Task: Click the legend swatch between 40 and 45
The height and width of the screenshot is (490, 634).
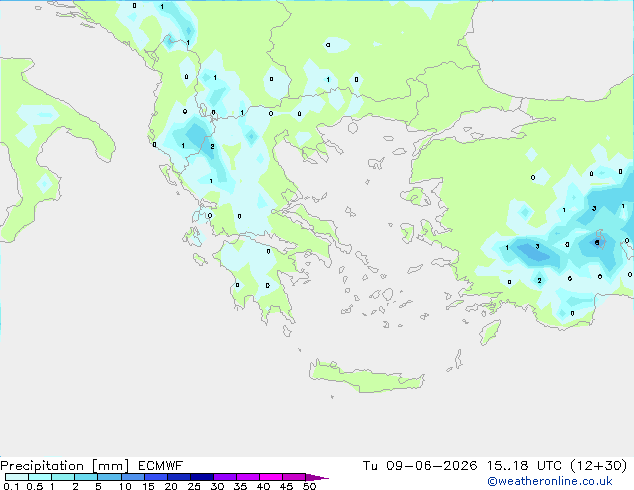Action: pyautogui.click(x=271, y=477)
